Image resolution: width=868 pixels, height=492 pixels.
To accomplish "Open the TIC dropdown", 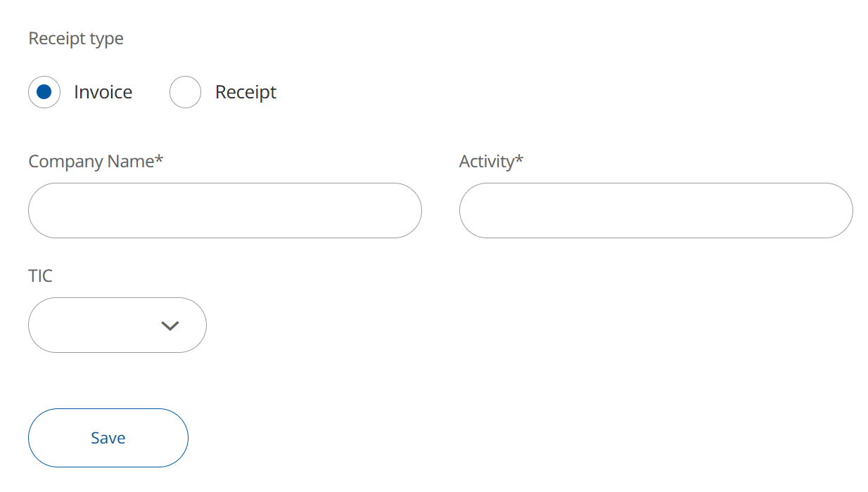I will point(117,325).
